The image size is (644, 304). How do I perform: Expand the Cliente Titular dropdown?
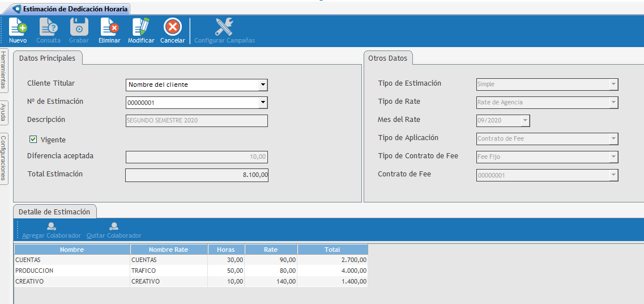262,85
